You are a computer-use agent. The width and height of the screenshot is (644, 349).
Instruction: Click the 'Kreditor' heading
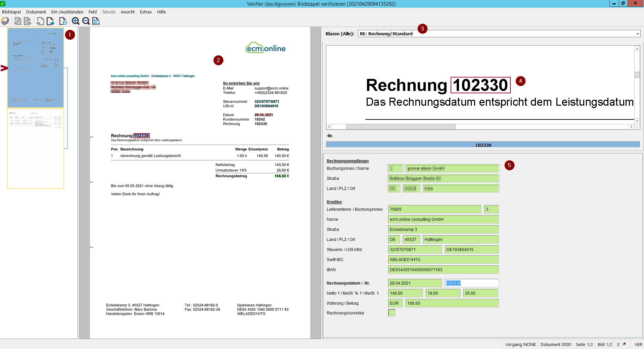tap(334, 202)
